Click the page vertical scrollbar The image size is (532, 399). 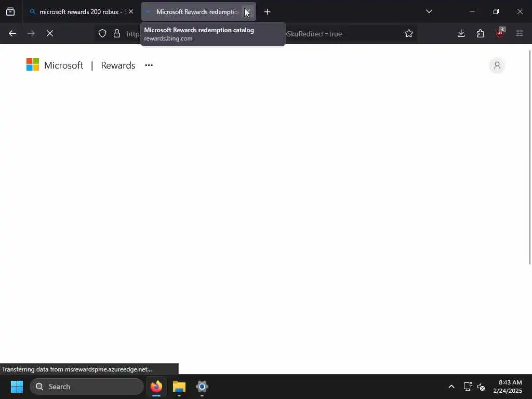pos(529,157)
